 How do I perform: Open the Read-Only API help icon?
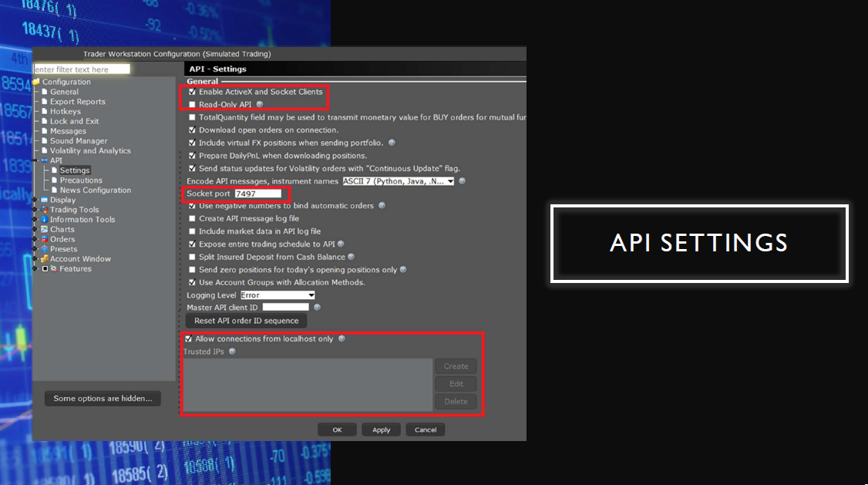pyautogui.click(x=260, y=104)
